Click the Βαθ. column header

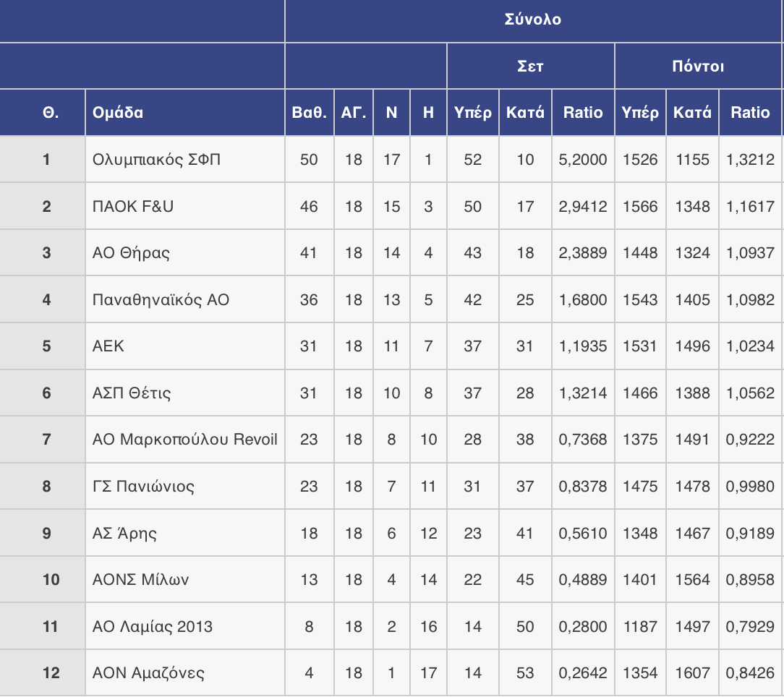(309, 113)
